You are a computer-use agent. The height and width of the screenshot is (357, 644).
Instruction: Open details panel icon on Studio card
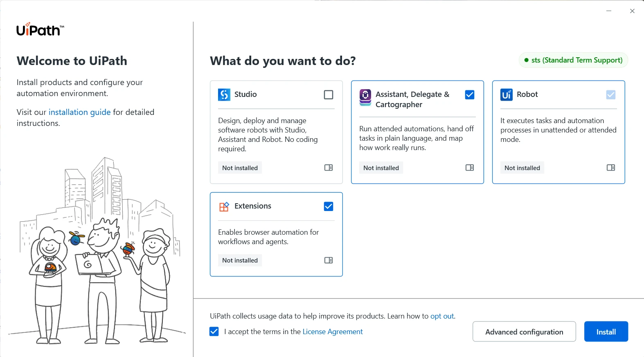[329, 168]
